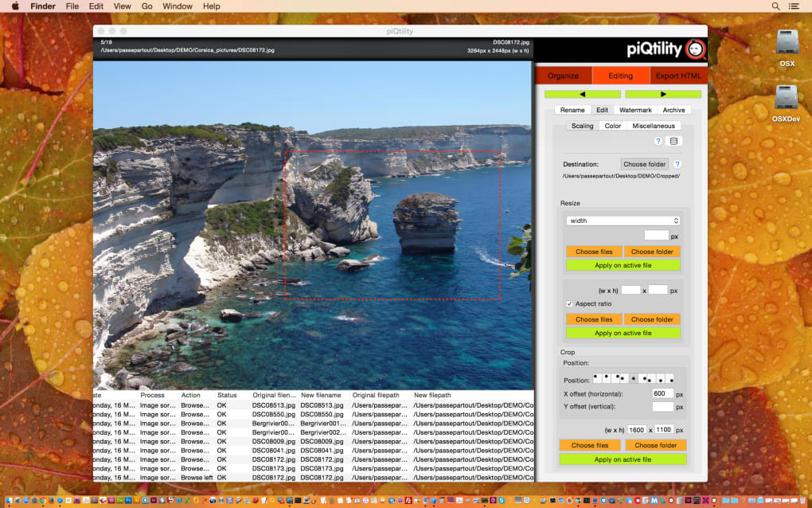Viewport: 812px width, 508px height.
Task: Select the 'Bergrivier001...' new filename cell
Action: pyautogui.click(x=322, y=424)
